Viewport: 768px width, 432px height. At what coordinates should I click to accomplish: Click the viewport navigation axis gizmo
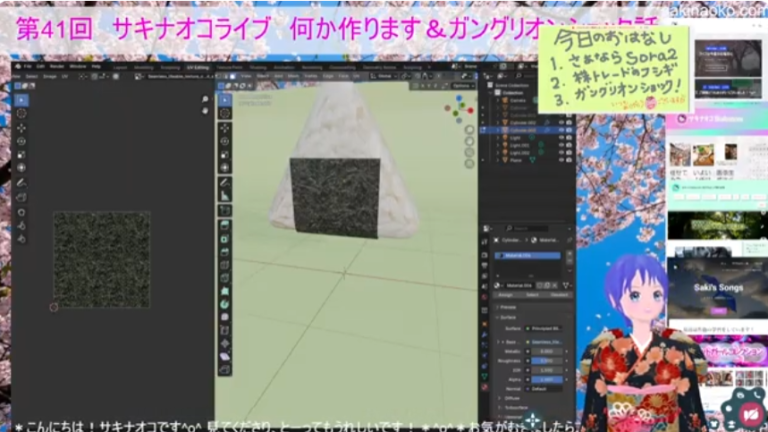458,107
